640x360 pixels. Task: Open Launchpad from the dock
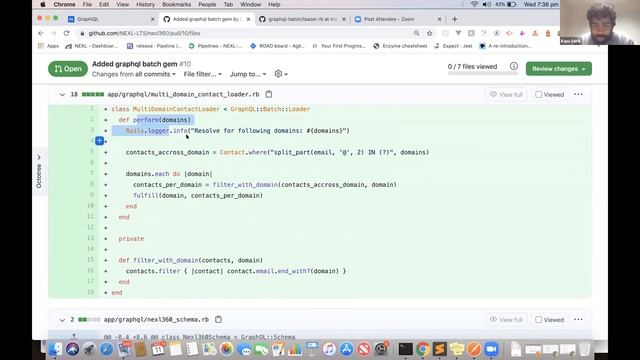point(89,349)
